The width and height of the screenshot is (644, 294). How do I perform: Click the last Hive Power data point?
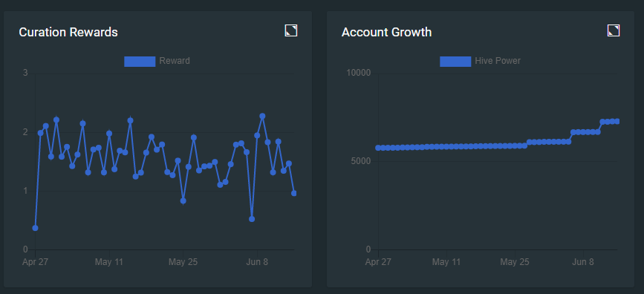coord(617,121)
